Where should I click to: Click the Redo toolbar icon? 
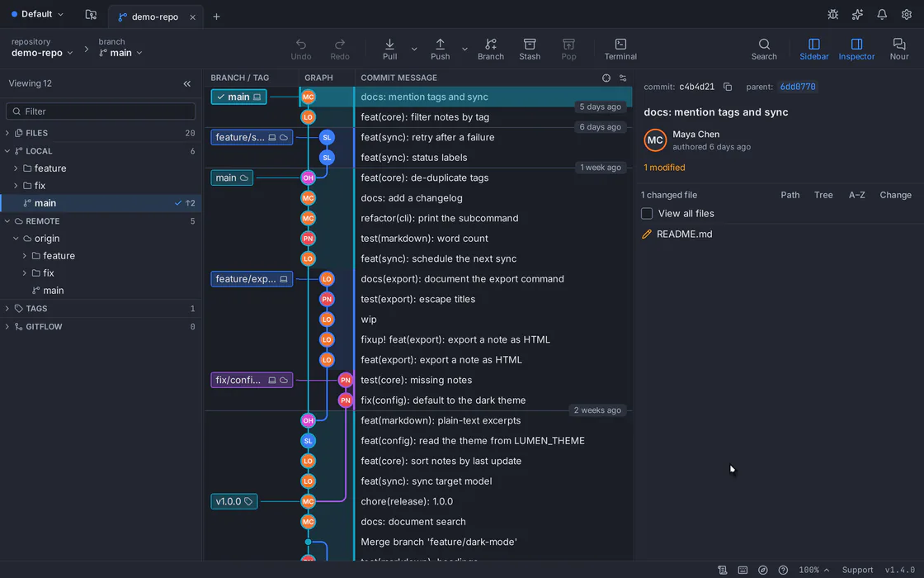pos(339,45)
